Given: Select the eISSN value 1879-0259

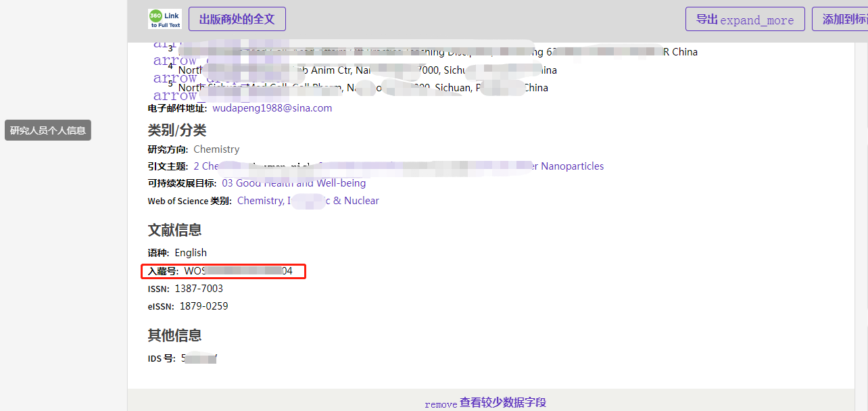Looking at the screenshot, I should (x=205, y=306).
